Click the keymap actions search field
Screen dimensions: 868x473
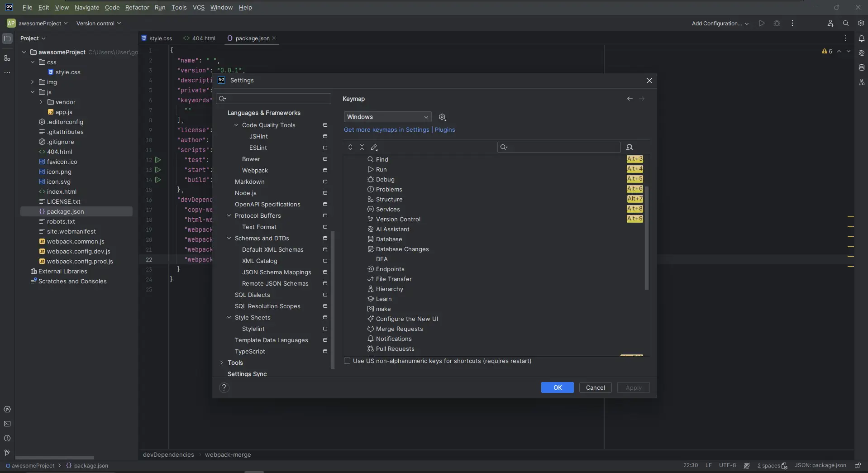(559, 147)
